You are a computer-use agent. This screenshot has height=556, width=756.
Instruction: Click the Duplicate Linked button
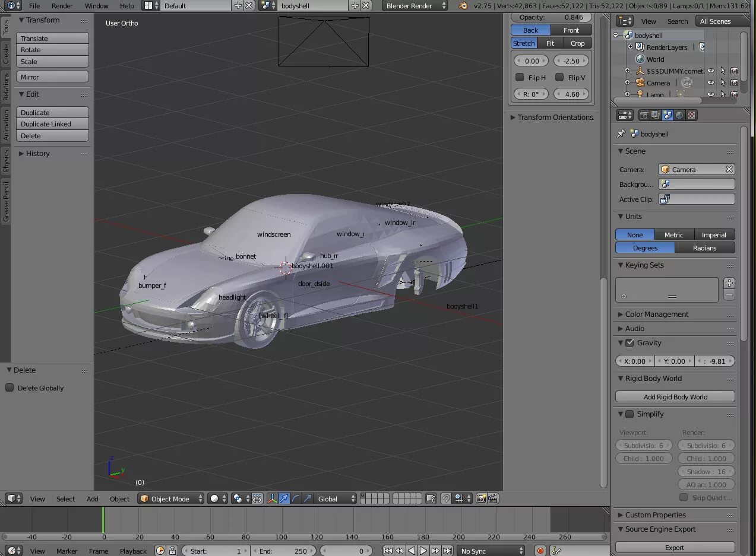52,124
